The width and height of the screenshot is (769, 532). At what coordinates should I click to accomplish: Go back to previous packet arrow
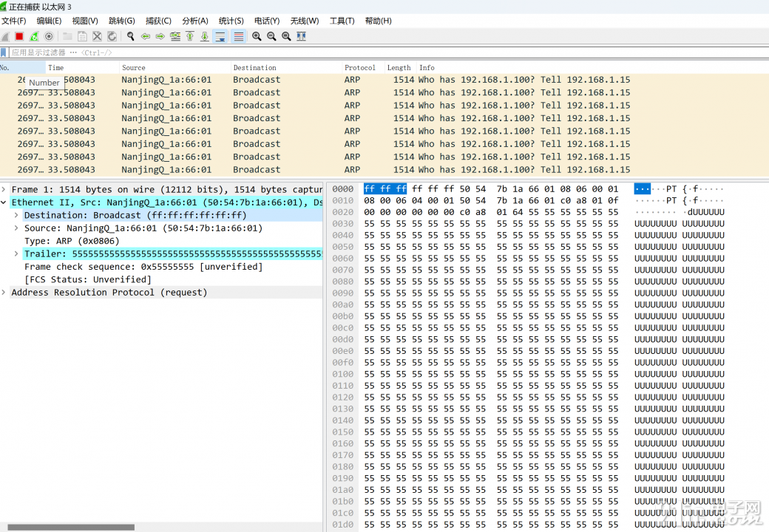(x=145, y=36)
